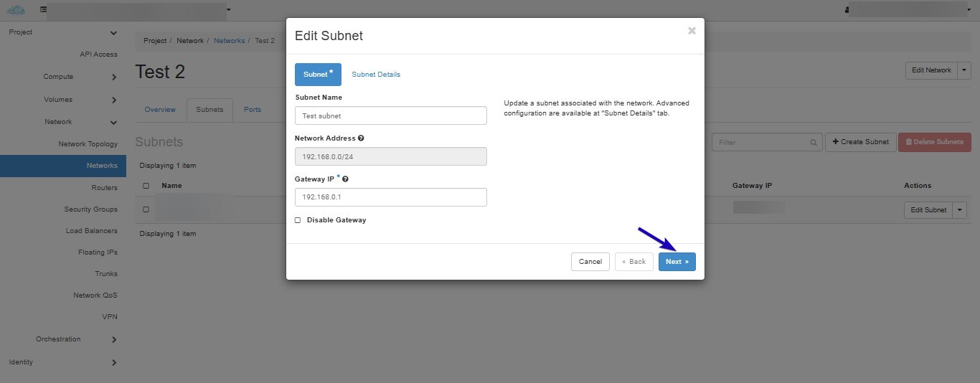Click the cloud logo in top-left corner
Image resolution: width=980 pixels, height=383 pixels.
tap(16, 9)
